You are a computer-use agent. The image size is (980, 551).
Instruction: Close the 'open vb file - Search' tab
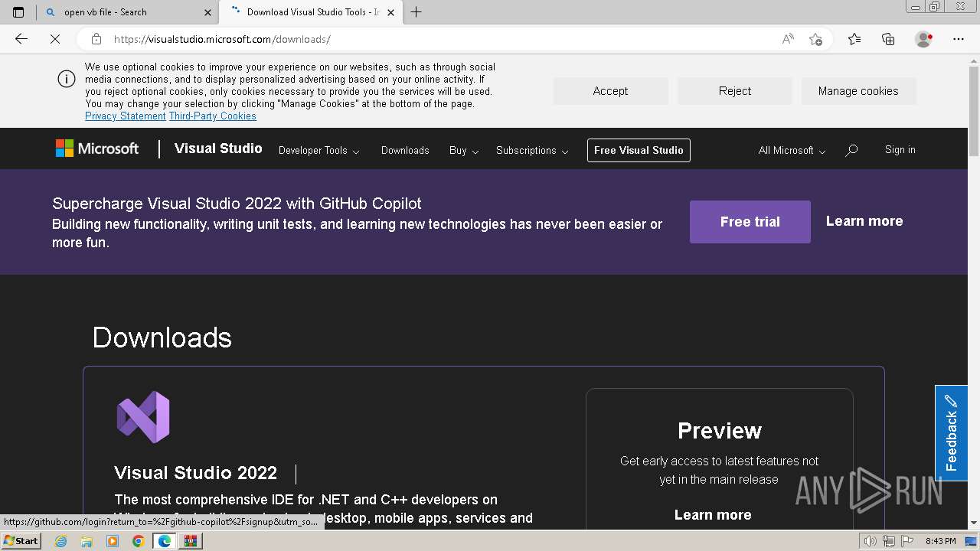point(208,12)
